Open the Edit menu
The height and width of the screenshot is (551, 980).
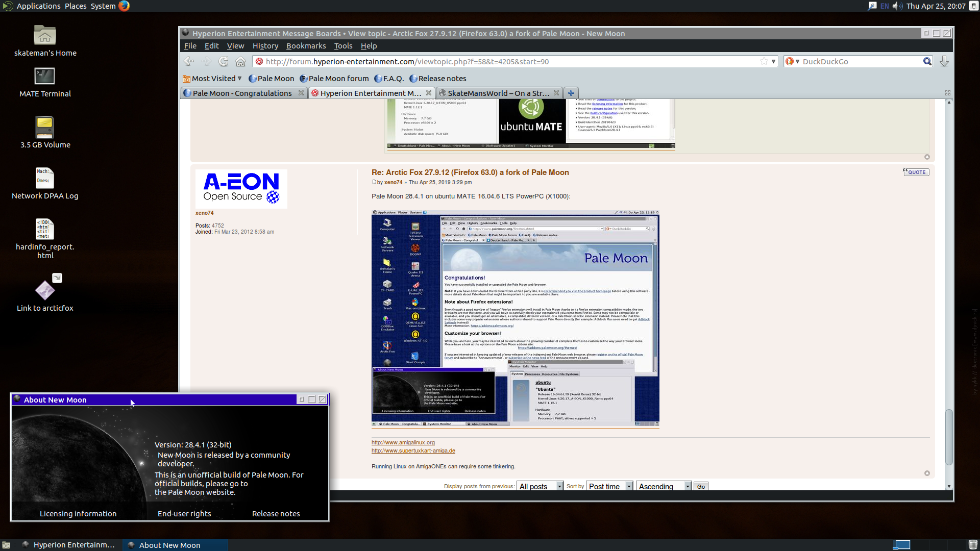click(212, 46)
